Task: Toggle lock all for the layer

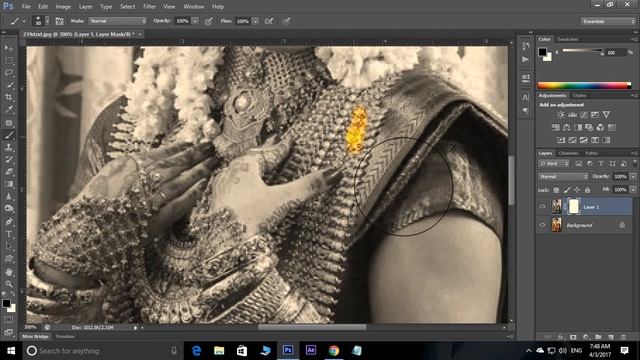Action: coord(587,190)
